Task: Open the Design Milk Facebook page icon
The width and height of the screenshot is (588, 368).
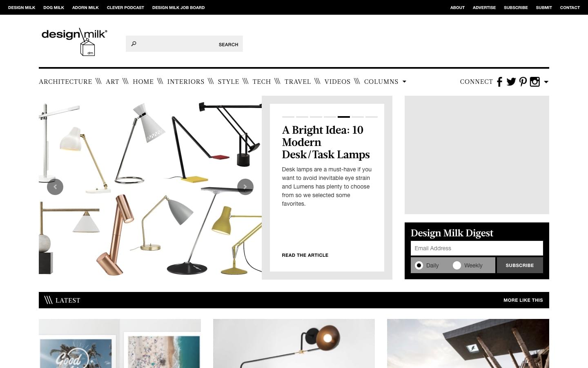Action: [x=499, y=82]
